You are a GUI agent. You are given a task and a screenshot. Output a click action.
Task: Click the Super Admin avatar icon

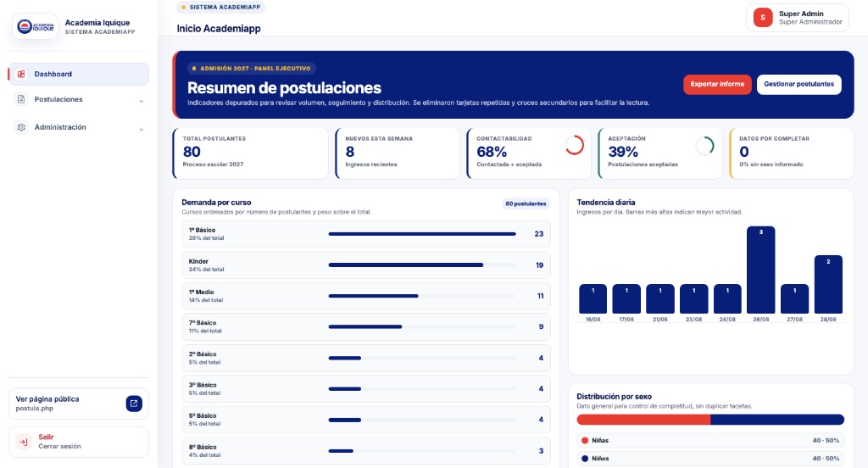pyautogui.click(x=763, y=18)
